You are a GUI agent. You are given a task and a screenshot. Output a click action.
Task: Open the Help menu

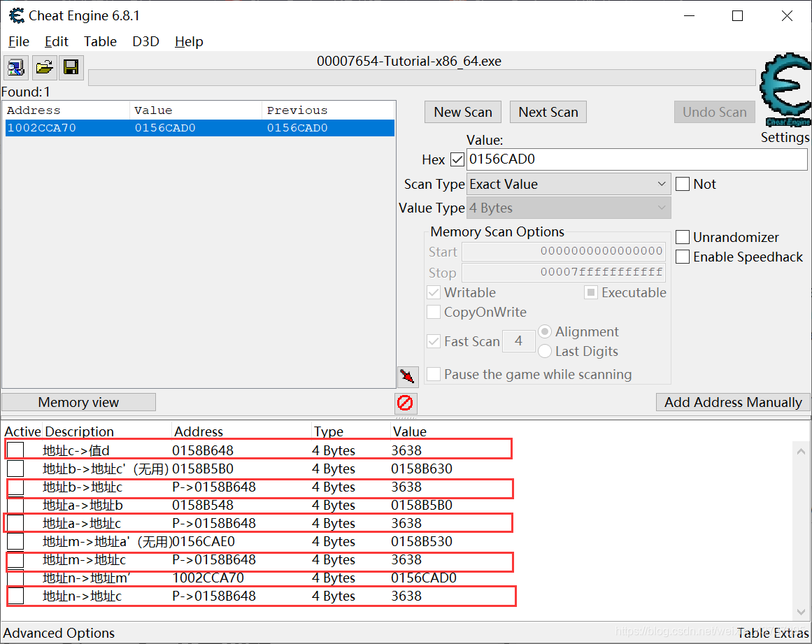click(x=189, y=41)
